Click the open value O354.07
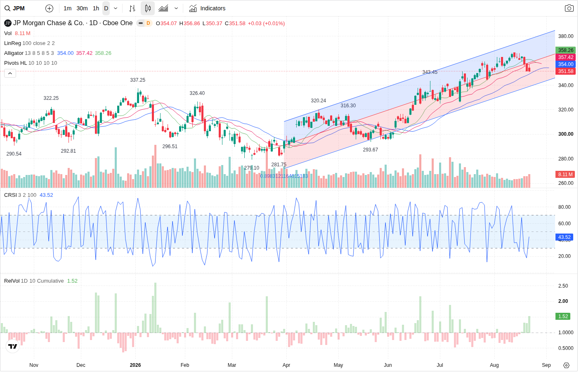The width and height of the screenshot is (586, 392). coord(166,24)
